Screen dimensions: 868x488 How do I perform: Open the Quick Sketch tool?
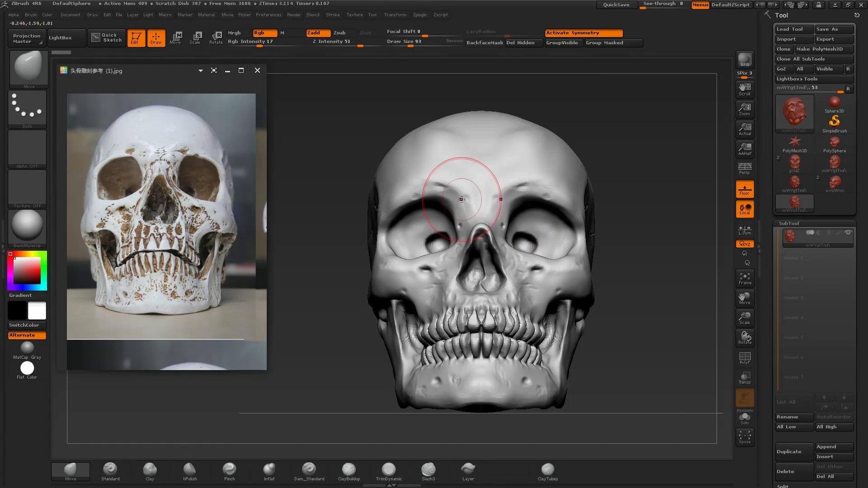pos(107,38)
